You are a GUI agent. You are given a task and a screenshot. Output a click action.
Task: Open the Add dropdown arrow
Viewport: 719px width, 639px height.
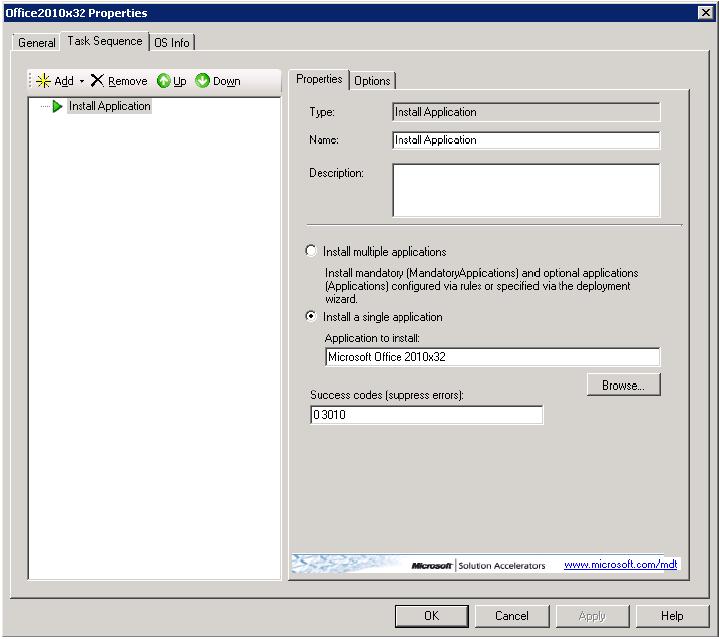(82, 81)
